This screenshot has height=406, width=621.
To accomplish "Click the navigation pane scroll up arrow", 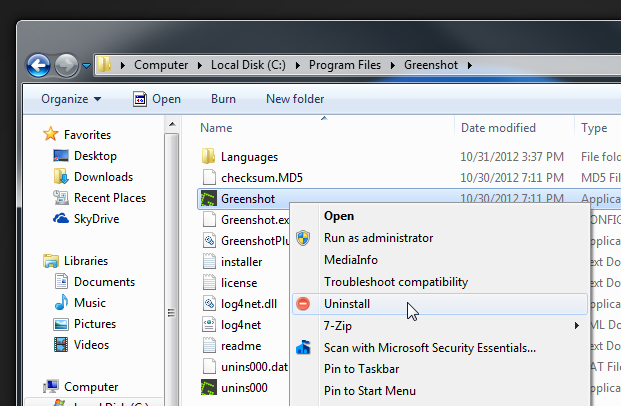I will [x=172, y=124].
